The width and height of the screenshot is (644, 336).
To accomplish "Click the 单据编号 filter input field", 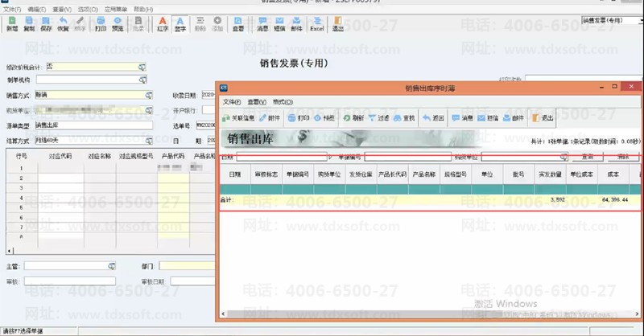I will [407, 157].
